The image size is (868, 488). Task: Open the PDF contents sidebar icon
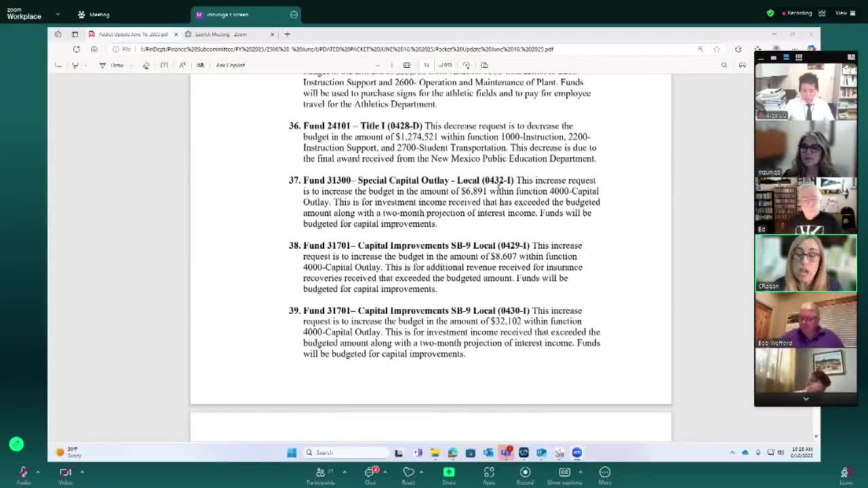pyautogui.click(x=58, y=65)
